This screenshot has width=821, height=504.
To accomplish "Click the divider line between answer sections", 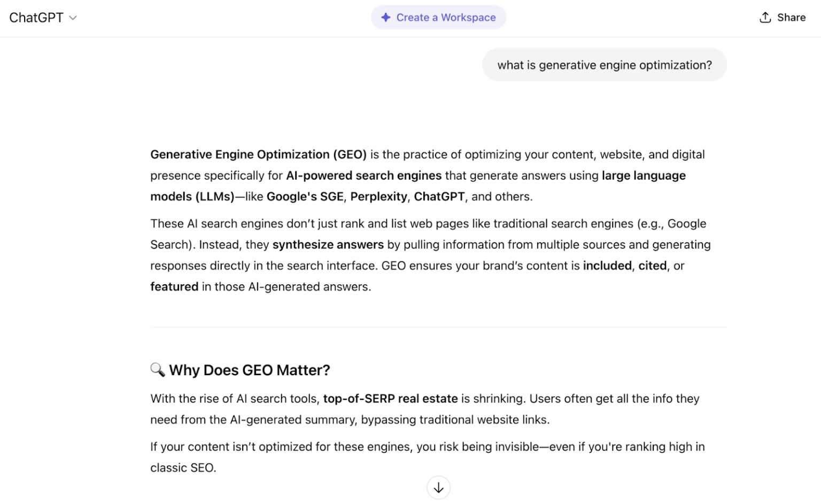I will click(438, 327).
